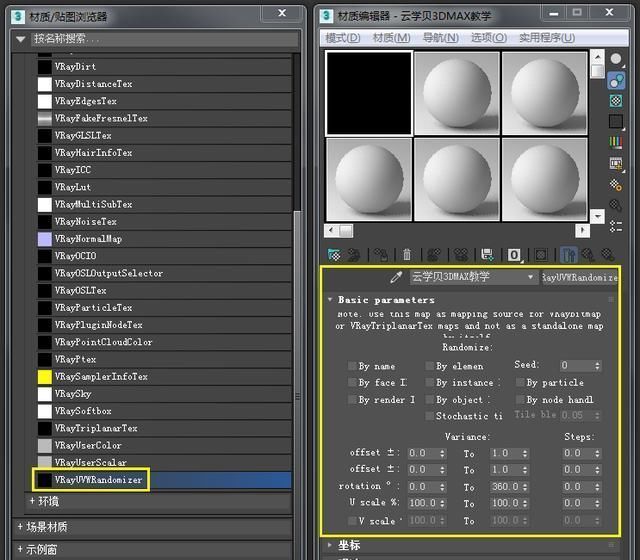The image size is (640, 560).
Task: Toggle the checkered Background icon
Action: pos(616,100)
